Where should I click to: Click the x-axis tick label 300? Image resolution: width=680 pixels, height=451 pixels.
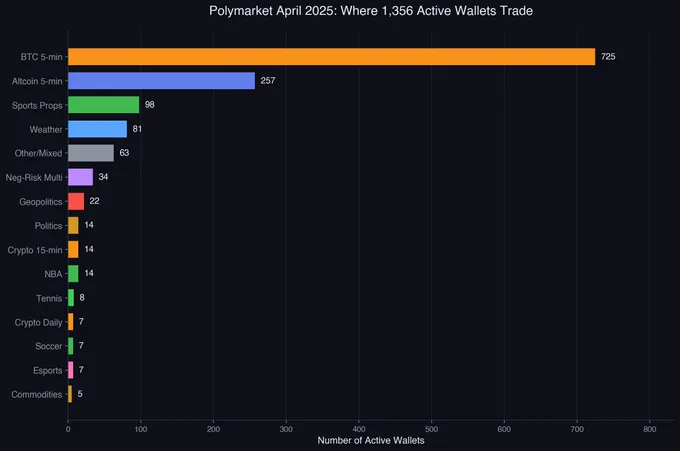click(x=286, y=429)
